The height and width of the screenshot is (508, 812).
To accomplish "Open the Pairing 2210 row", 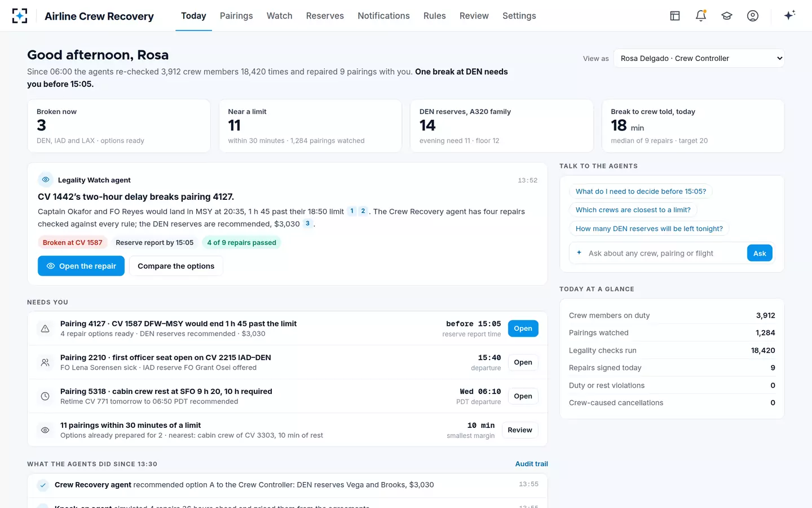I will (523, 362).
